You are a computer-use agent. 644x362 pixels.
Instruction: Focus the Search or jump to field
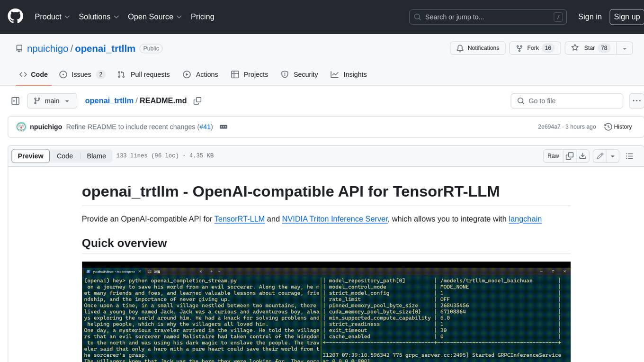point(488,17)
